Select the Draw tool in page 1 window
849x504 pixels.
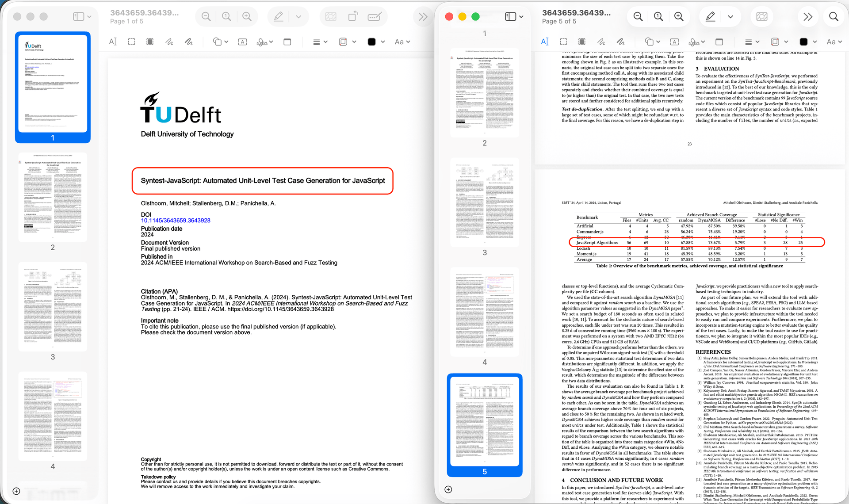click(x=189, y=42)
